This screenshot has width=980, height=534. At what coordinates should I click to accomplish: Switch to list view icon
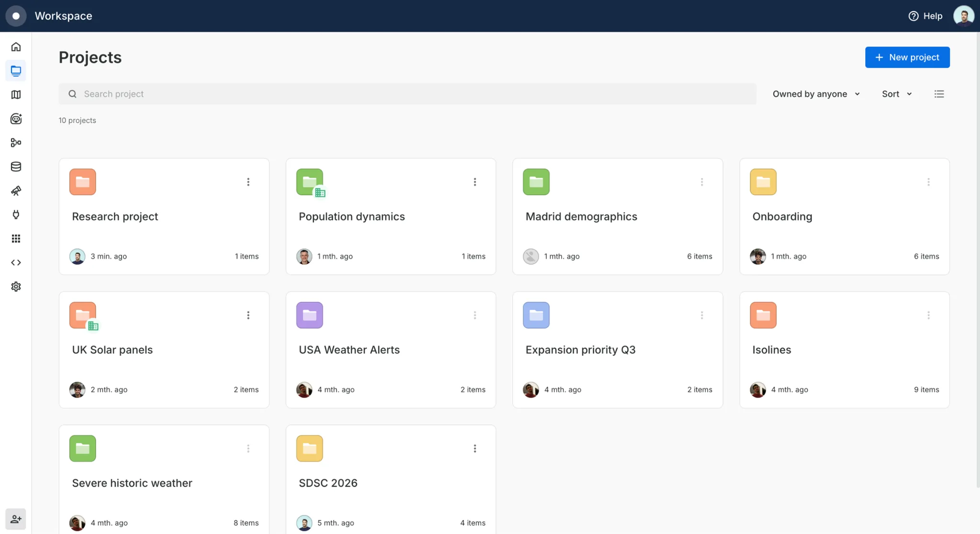939,94
